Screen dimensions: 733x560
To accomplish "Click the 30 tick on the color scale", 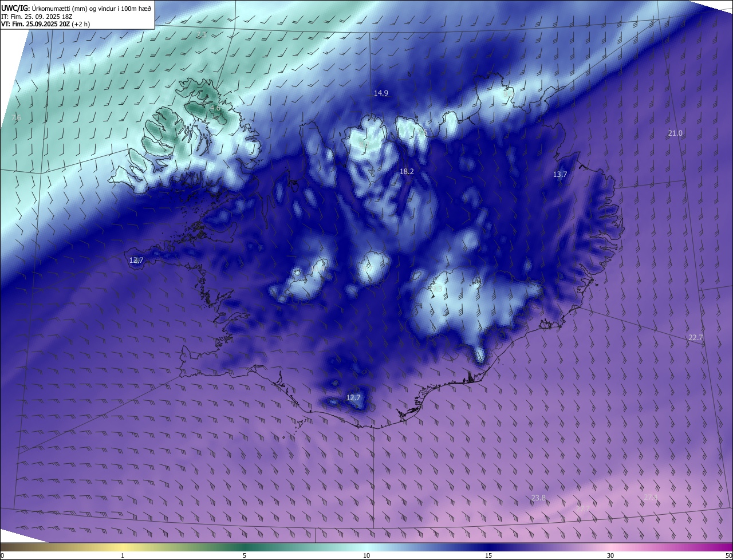I will 610,555.
